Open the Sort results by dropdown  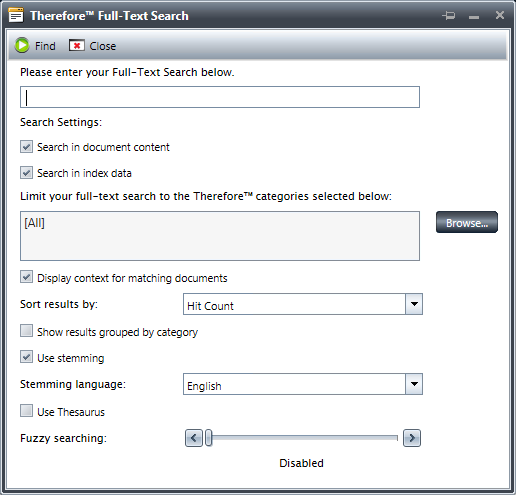point(414,304)
